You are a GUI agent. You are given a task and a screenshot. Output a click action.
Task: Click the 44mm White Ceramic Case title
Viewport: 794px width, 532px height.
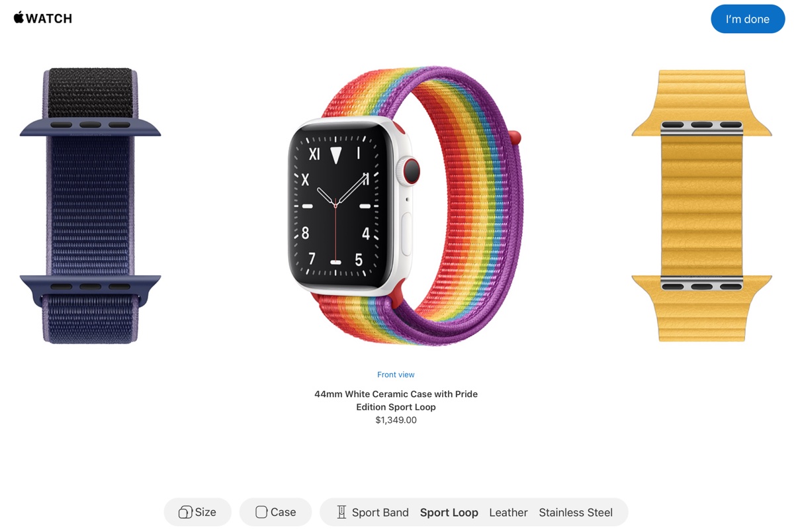(x=396, y=400)
